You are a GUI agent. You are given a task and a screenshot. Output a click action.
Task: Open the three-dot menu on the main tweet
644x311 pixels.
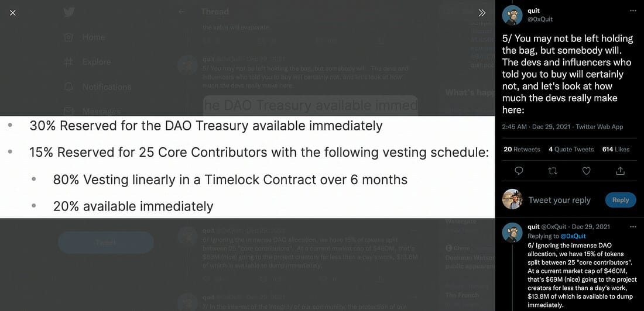pos(632,11)
